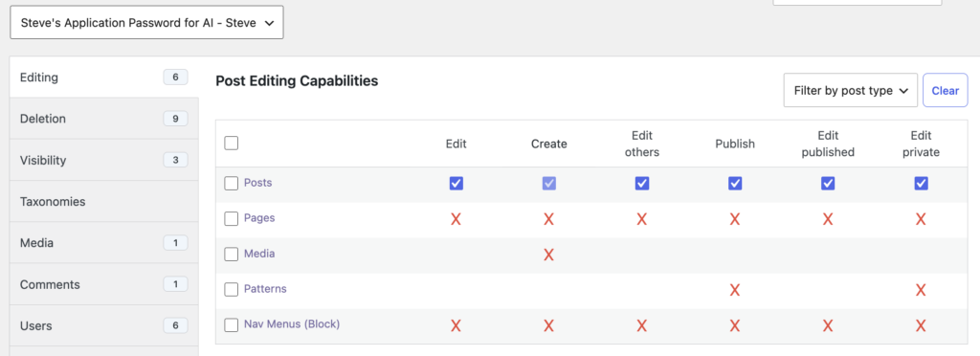Click the Editing tab count badge 6

[x=176, y=78]
